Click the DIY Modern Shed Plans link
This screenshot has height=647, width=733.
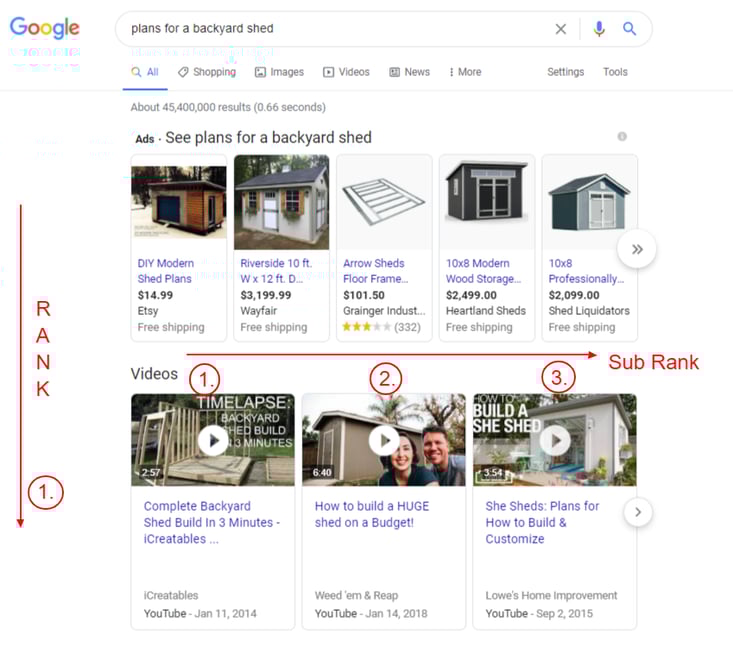click(x=165, y=271)
